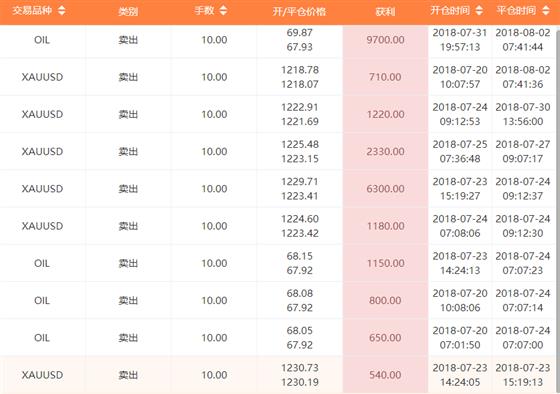
Task: Select the XAUUSD row with profit 1220.00
Action: point(280,114)
